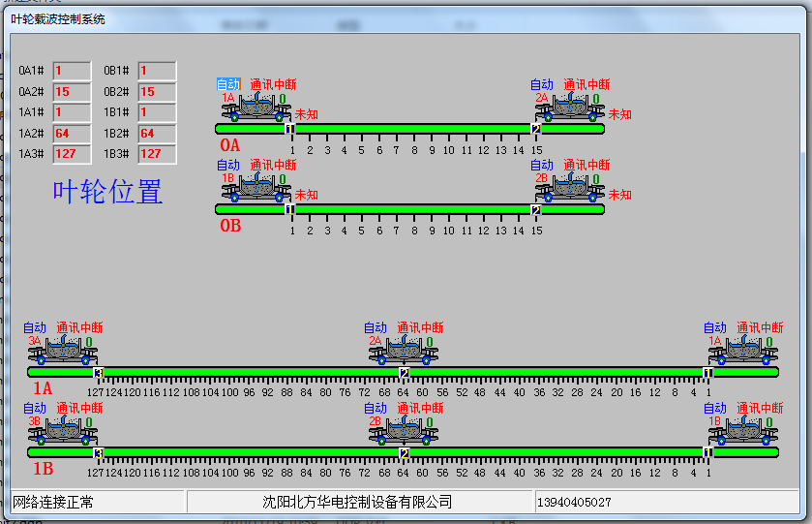Select the 1A impeller machine on track 1A
The width and height of the screenshot is (812, 524).
pyautogui.click(x=742, y=351)
